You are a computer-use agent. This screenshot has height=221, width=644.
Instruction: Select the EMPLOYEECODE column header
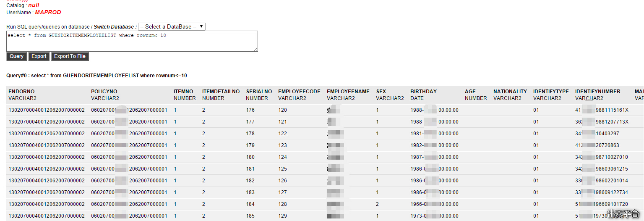[x=299, y=92]
